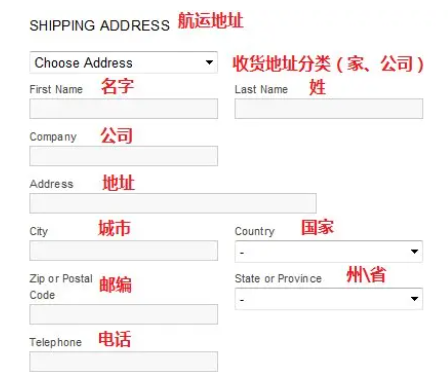
Task: Click the Address label text
Action: tap(51, 184)
